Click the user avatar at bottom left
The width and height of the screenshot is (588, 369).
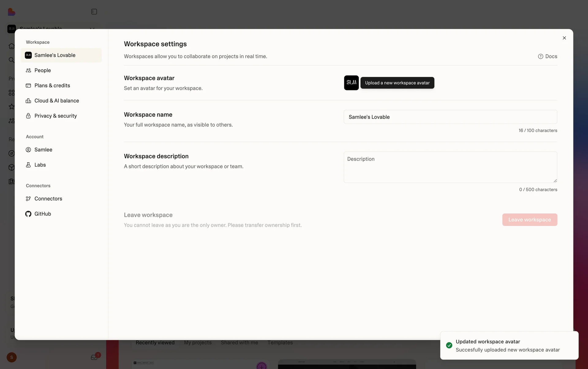tap(12, 357)
